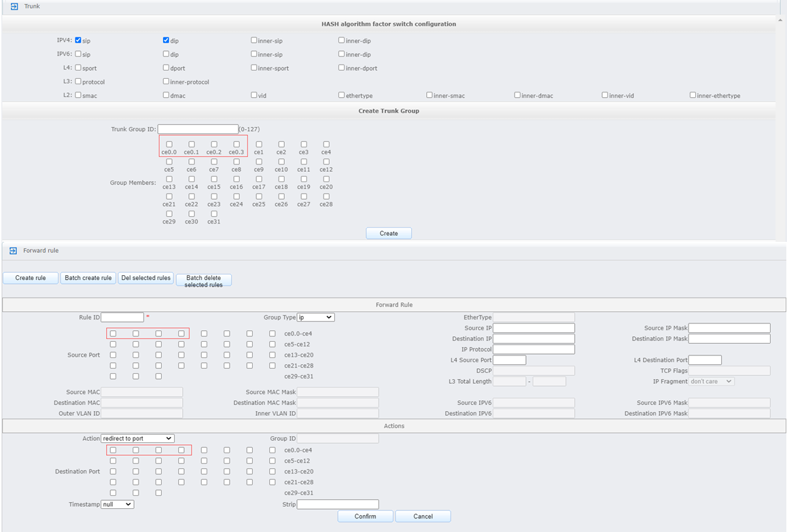Uncheck the IPV4 dip checkbox

166,41
